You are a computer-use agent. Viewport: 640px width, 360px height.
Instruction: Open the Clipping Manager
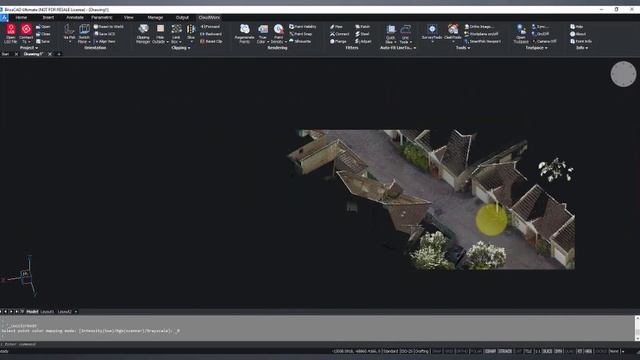[x=143, y=33]
